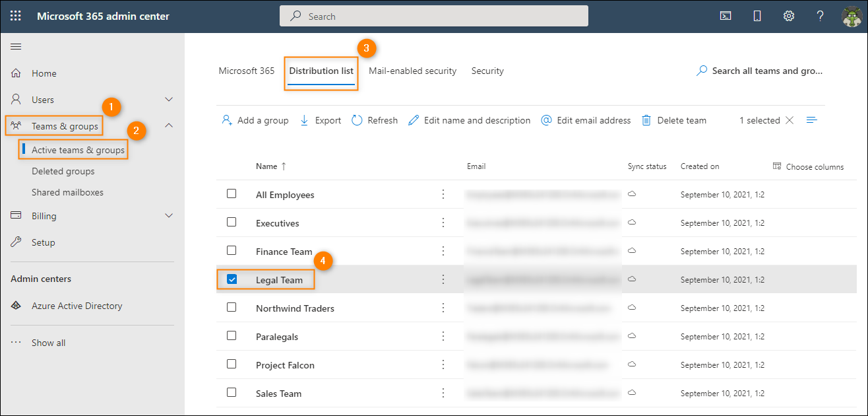The image size is (868, 416).
Task: Open Shared mailboxes in sidebar
Action: click(x=67, y=192)
